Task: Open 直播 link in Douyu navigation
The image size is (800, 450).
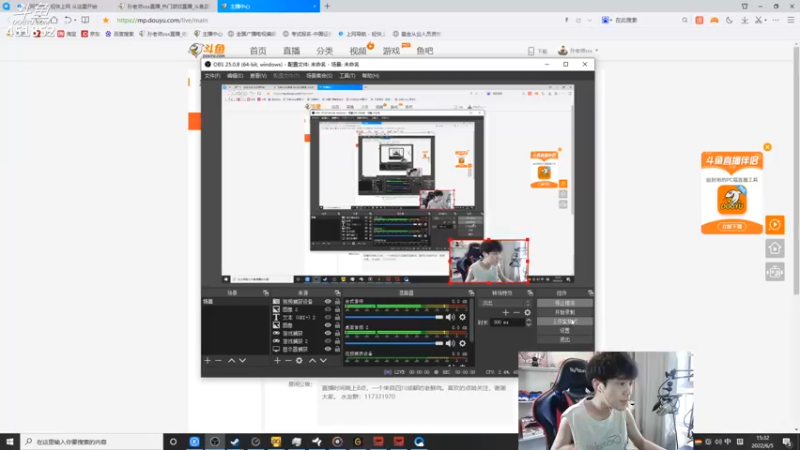Action: pyautogui.click(x=291, y=51)
